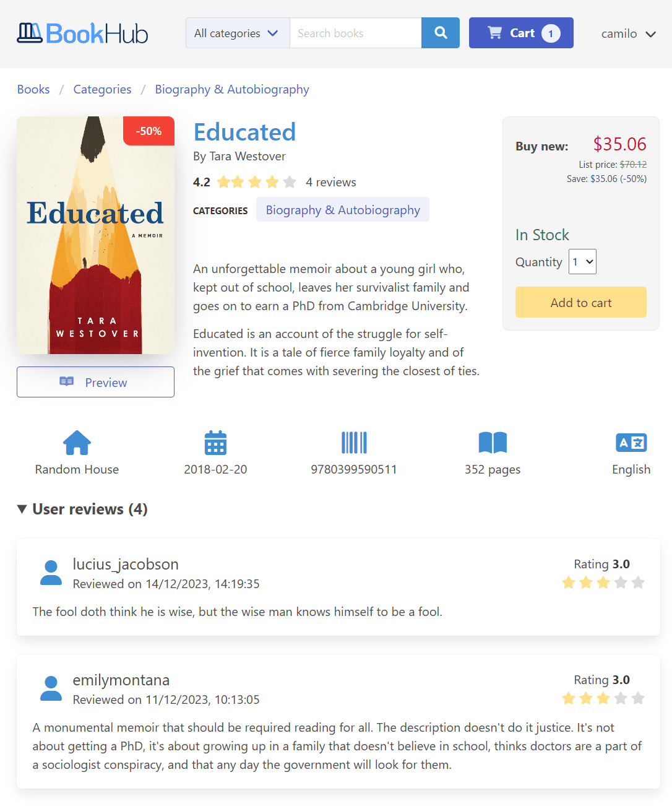The image size is (672, 806).
Task: Collapse the User reviews section
Action: tap(21, 509)
